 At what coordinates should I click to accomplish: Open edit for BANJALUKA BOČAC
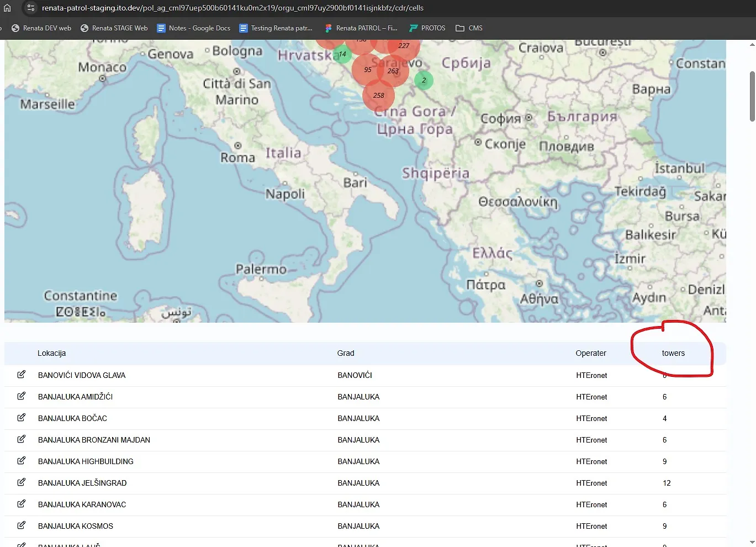click(21, 418)
